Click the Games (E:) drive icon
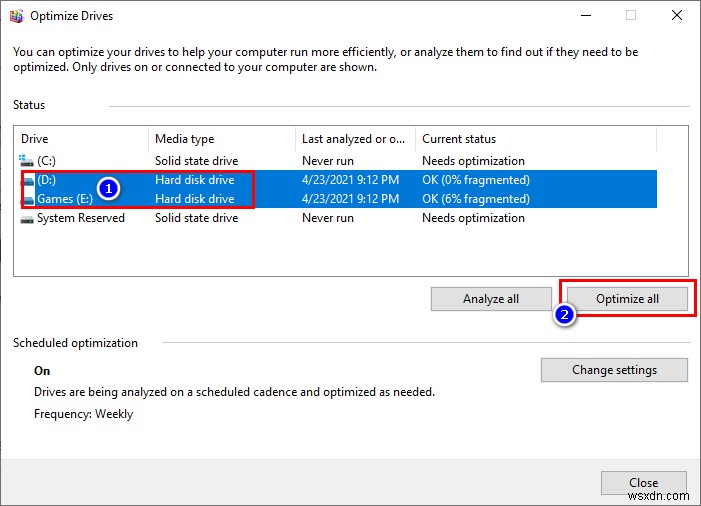Viewport: 701px width, 506px height. tap(28, 199)
